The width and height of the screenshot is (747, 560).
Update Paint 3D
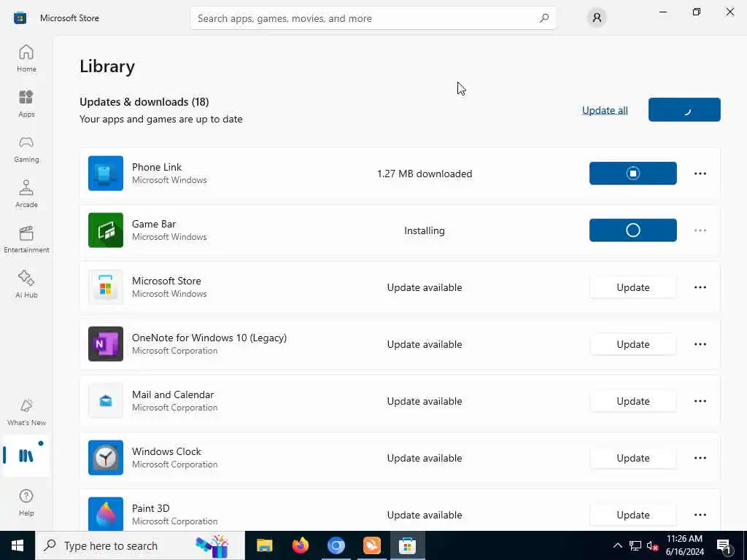(x=632, y=515)
